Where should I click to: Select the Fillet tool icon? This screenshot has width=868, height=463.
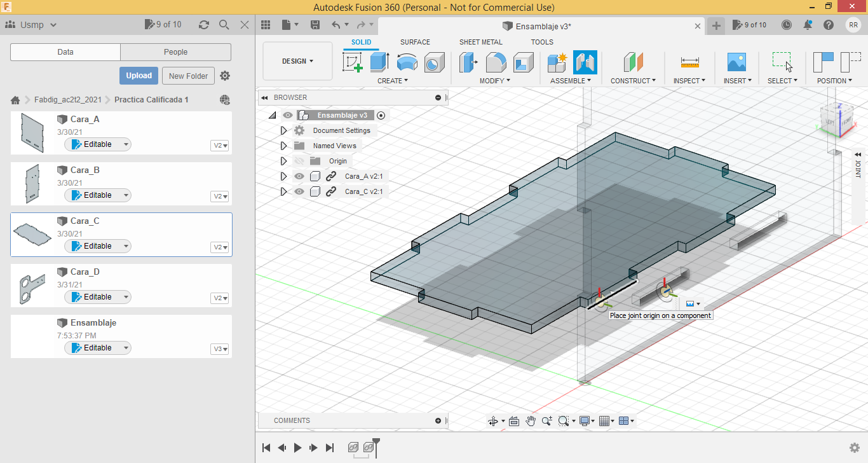(496, 62)
